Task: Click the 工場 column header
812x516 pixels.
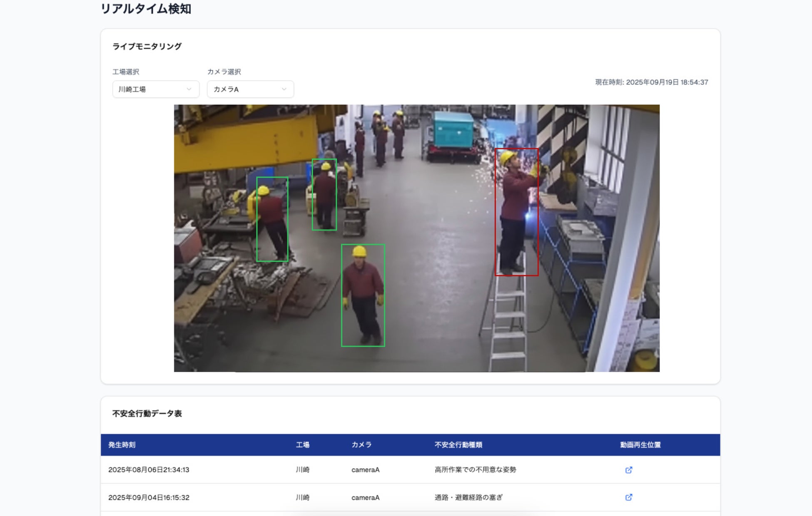Action: pos(302,445)
